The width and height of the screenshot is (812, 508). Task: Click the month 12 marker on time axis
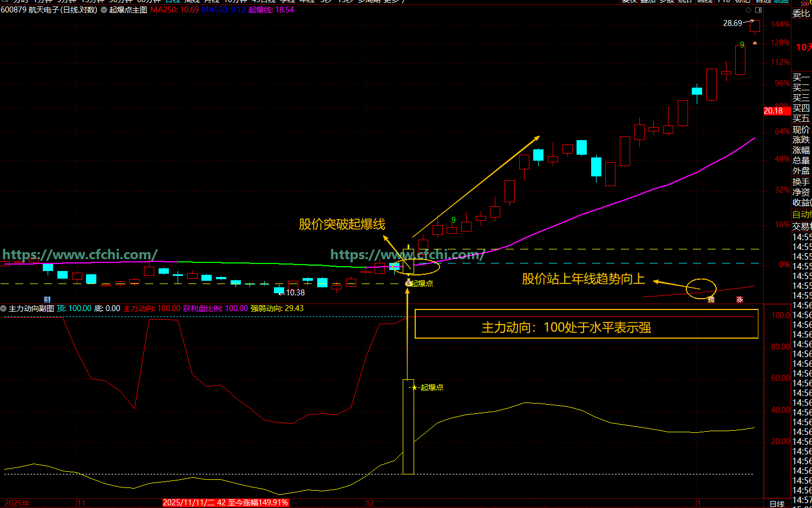click(x=370, y=503)
